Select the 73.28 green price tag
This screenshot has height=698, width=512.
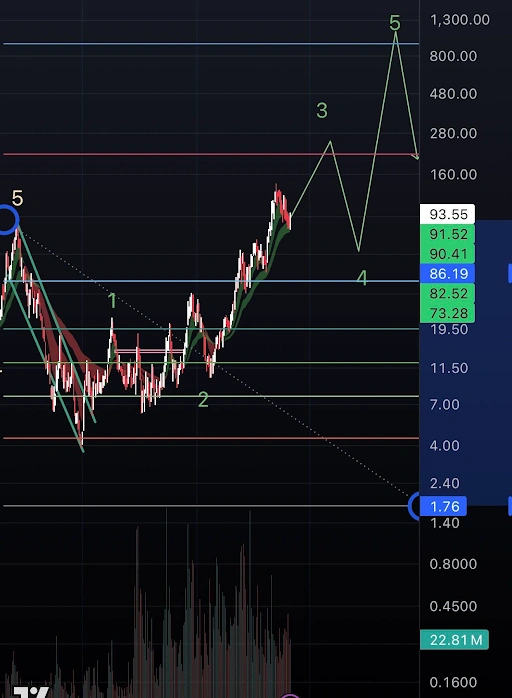447,313
